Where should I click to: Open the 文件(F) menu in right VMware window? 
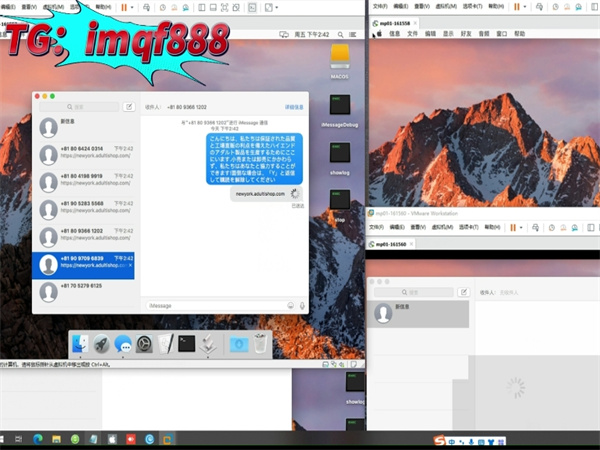[x=380, y=6]
